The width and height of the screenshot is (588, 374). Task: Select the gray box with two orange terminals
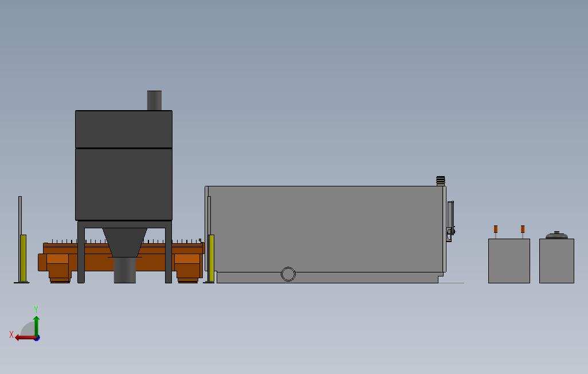pos(509,261)
